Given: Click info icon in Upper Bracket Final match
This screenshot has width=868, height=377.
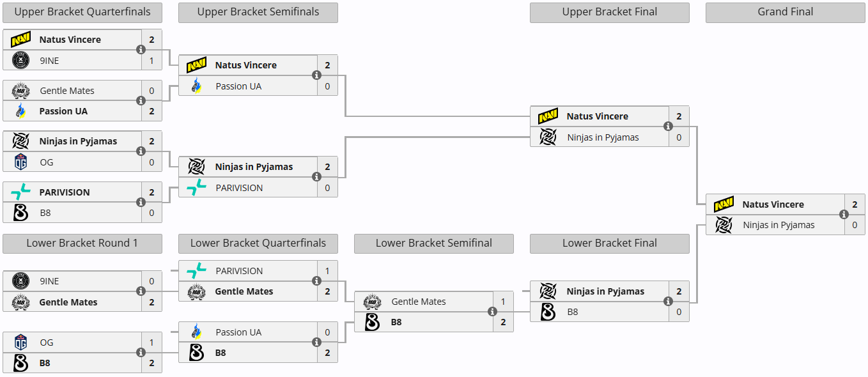Looking at the screenshot, I should coord(668,127).
